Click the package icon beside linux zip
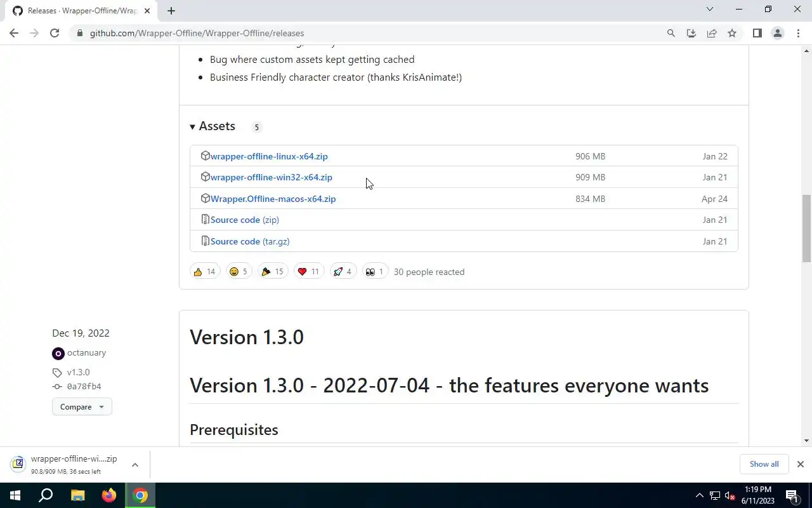The width and height of the screenshot is (812, 508). pos(205,156)
